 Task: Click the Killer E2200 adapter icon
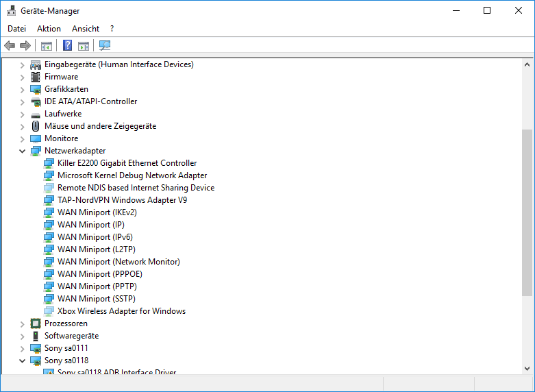(x=49, y=163)
